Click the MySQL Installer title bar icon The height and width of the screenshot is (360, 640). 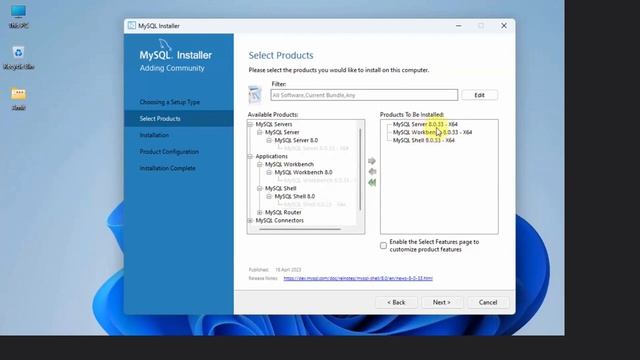click(131, 25)
